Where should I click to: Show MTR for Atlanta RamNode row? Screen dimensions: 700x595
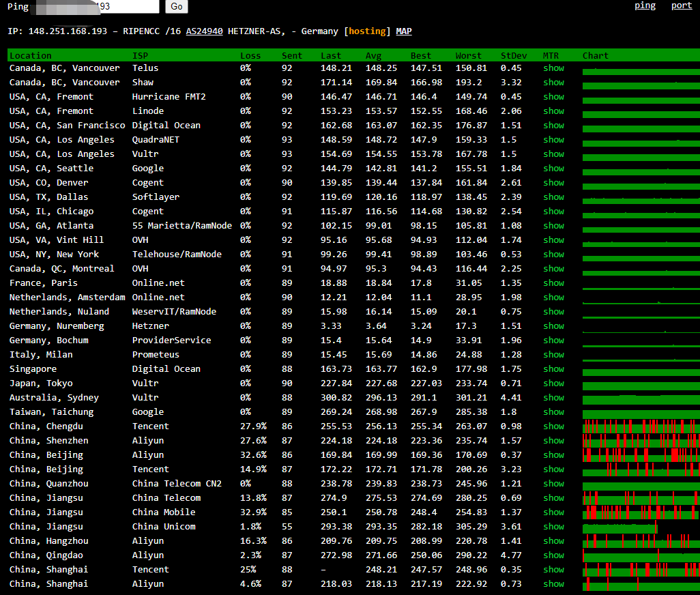[x=553, y=226]
